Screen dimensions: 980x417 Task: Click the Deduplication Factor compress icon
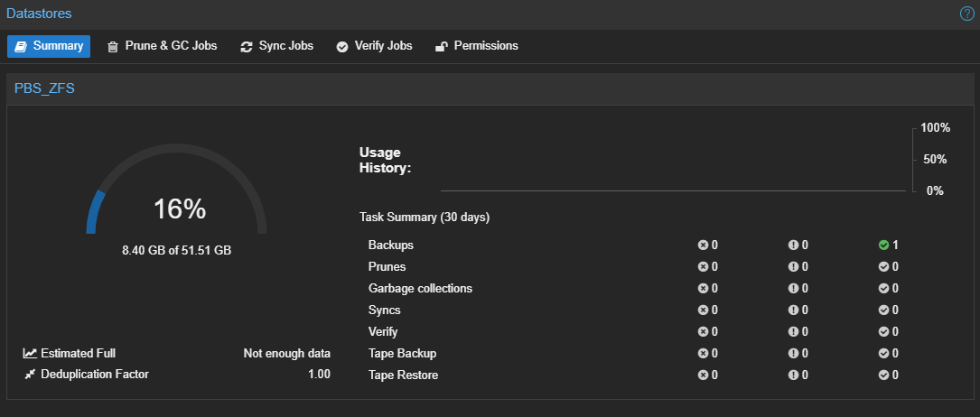pos(31,374)
